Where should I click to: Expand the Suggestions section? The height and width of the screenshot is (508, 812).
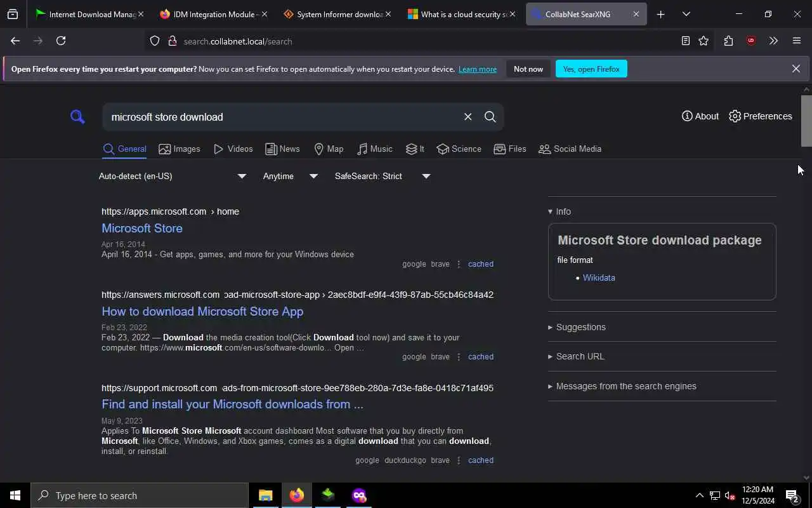click(x=577, y=327)
